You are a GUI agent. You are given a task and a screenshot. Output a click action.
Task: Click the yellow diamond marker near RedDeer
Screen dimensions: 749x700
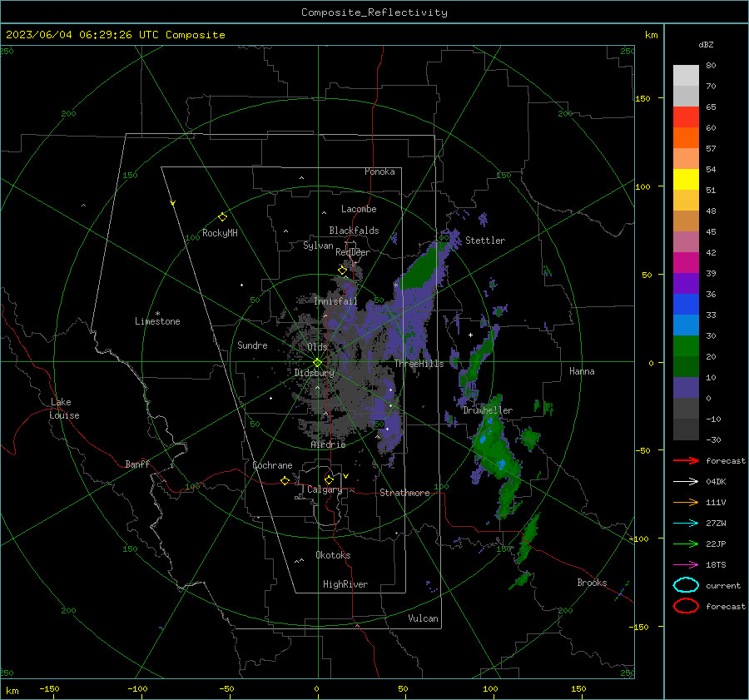[x=342, y=271]
